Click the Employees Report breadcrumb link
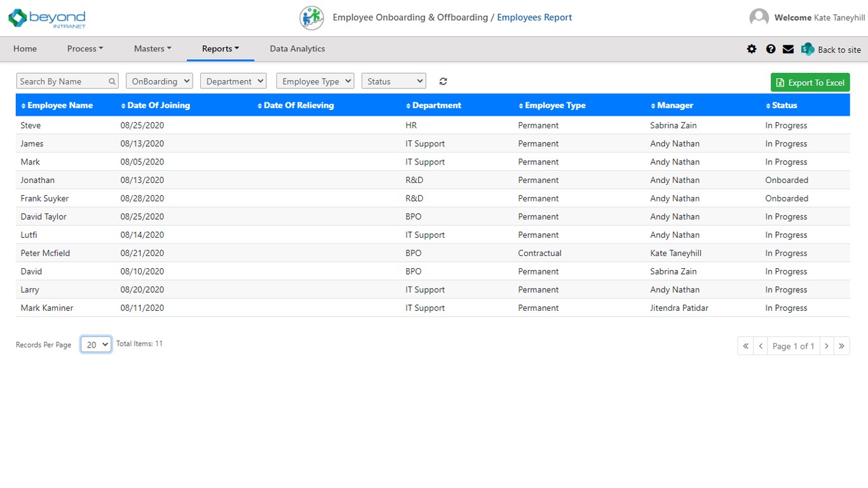The image size is (868, 488). coord(534,18)
